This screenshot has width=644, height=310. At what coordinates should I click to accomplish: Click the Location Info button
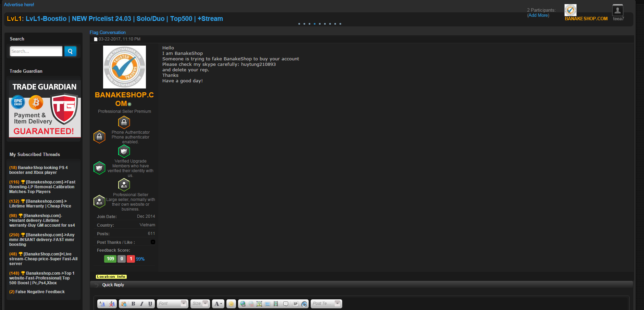pyautogui.click(x=111, y=277)
